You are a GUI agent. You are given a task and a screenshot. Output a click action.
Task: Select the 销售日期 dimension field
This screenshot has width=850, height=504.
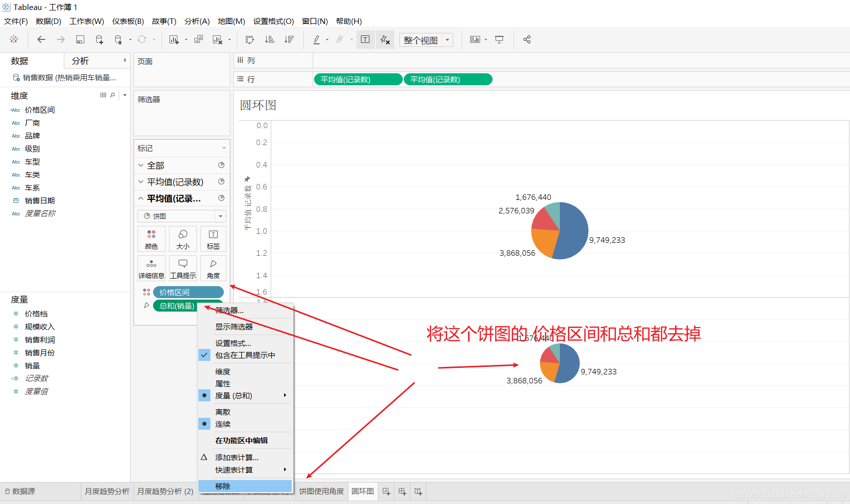(x=40, y=200)
